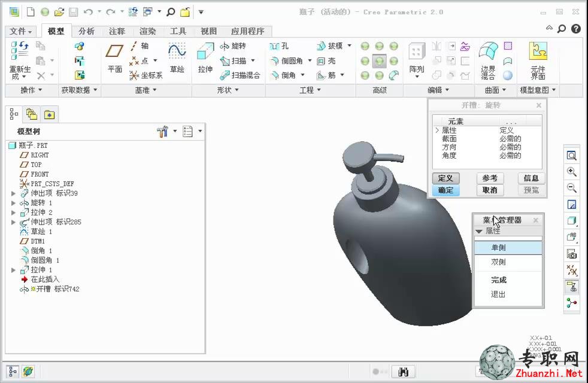Screen dimensions: 588x383
Task: Click the Axis (轴) datum tool
Action: [139, 46]
